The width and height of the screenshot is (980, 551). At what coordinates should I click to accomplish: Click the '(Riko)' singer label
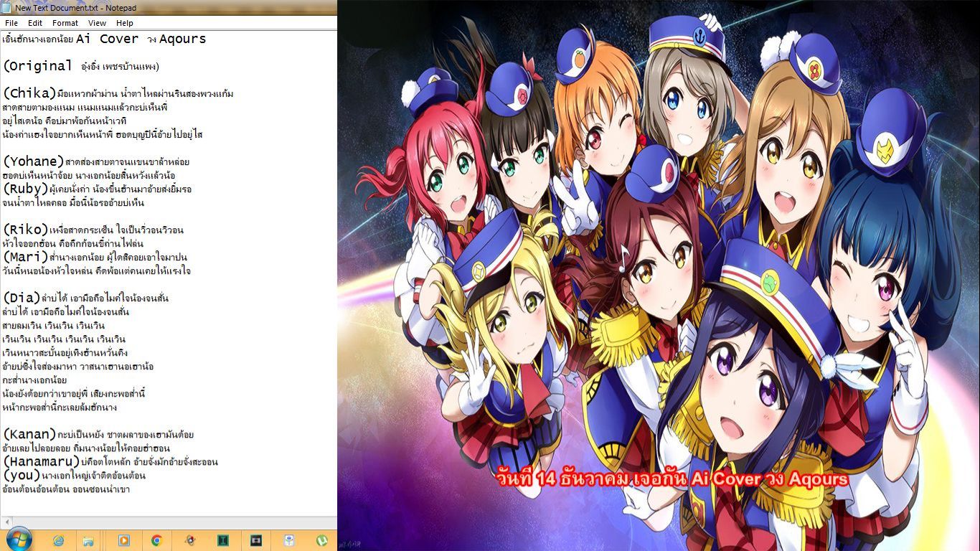[26, 230]
